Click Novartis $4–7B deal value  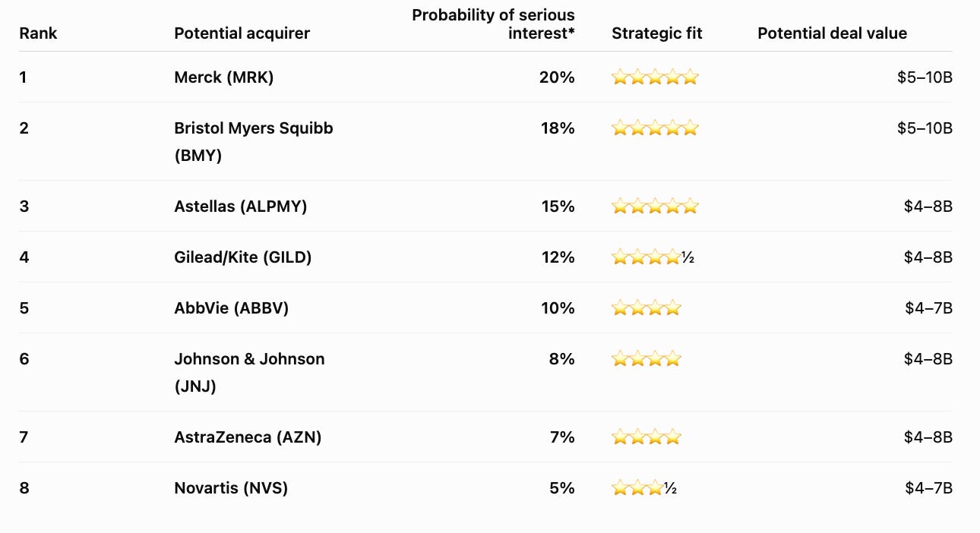928,488
